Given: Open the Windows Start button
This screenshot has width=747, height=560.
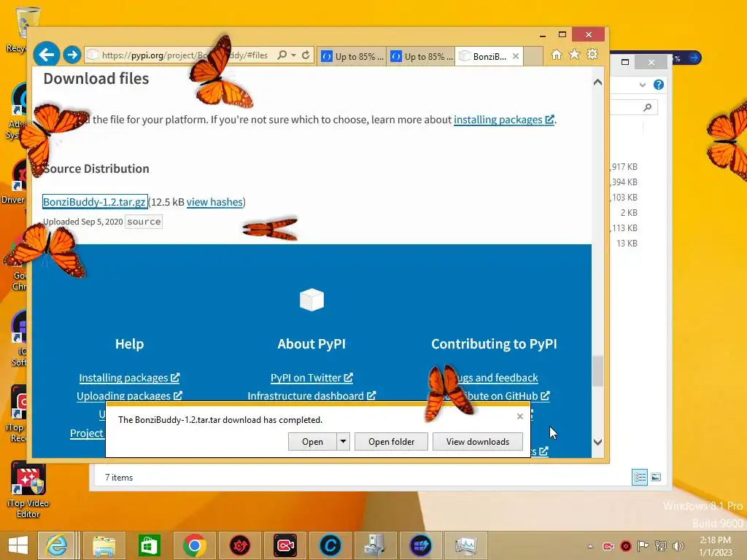Looking at the screenshot, I should pos(18,545).
